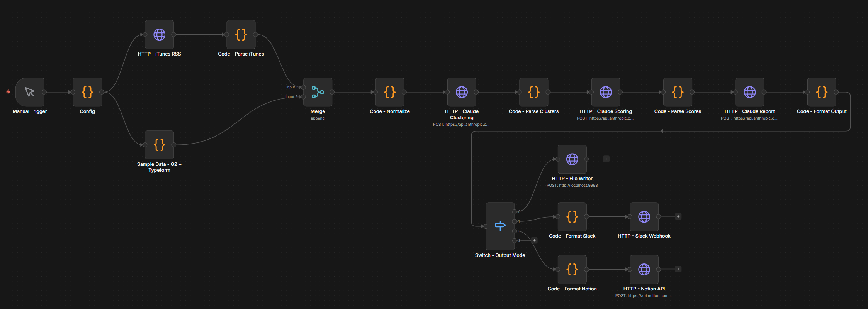Add node after HTTP - Notion API output
This screenshot has width=868, height=309.
[x=678, y=269]
